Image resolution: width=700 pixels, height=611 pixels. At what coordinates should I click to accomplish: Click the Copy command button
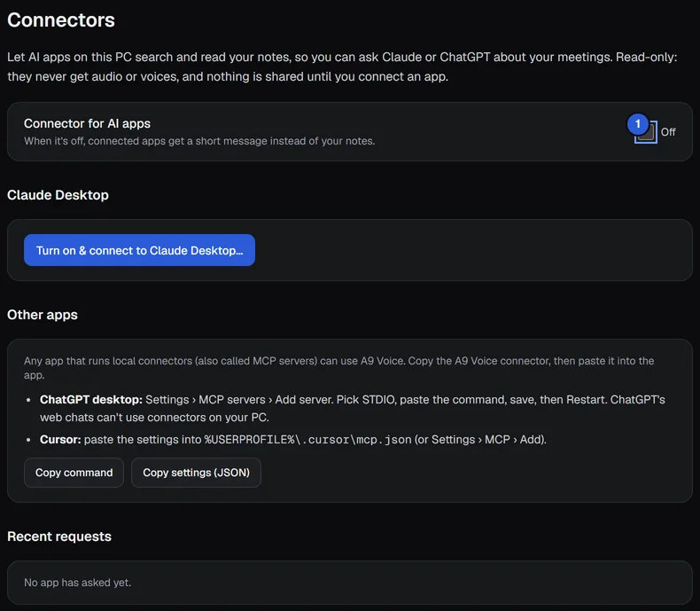(x=74, y=473)
